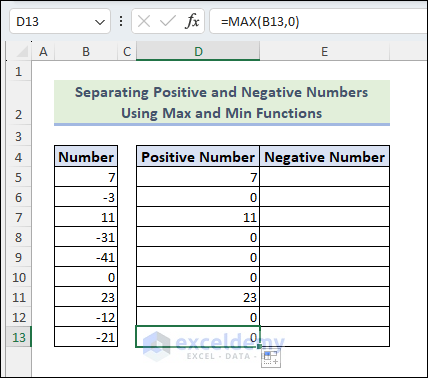Select row 6 header

[x=19, y=197]
